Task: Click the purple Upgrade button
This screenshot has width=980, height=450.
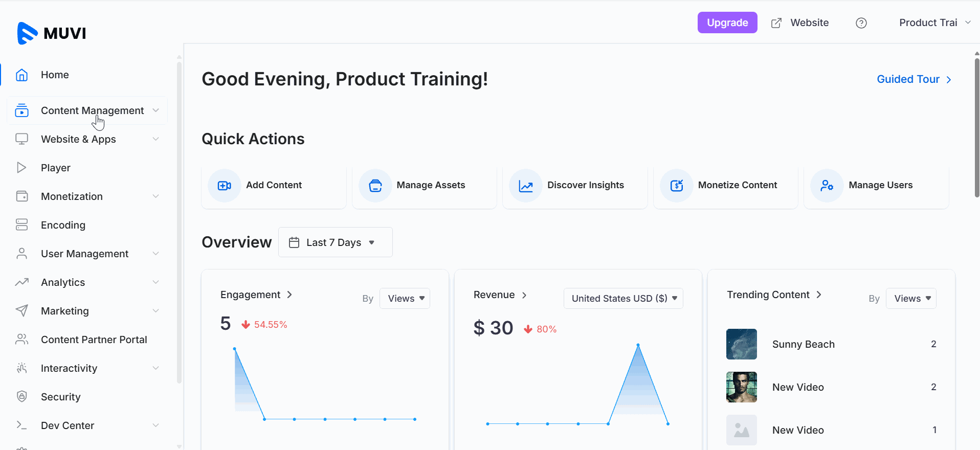Action: coord(727,23)
